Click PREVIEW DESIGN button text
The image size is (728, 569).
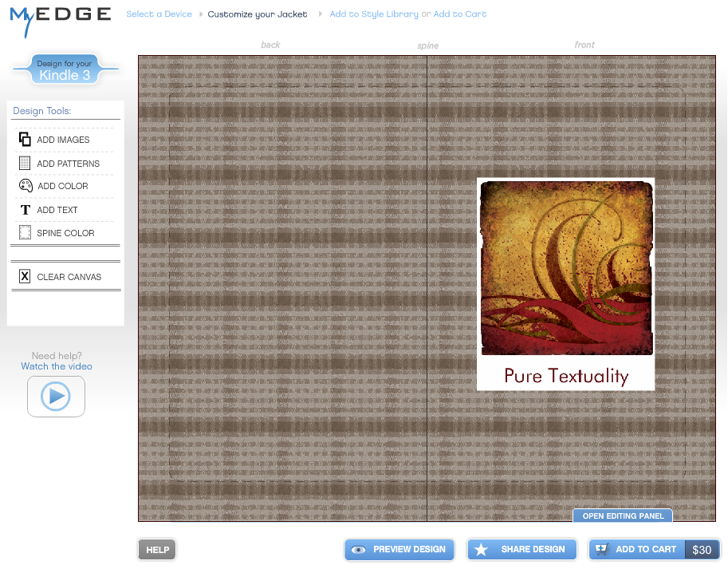tap(409, 550)
